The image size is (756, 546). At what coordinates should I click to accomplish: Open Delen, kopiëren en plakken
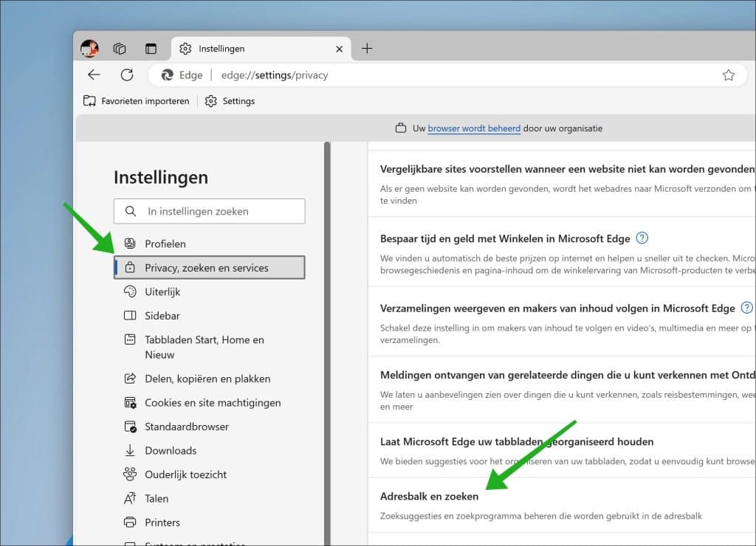[x=209, y=379]
